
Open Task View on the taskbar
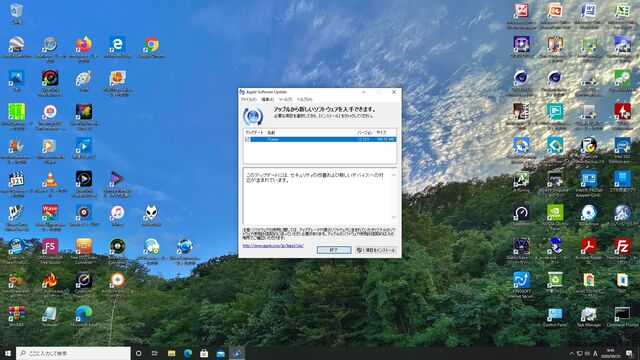tap(155, 353)
